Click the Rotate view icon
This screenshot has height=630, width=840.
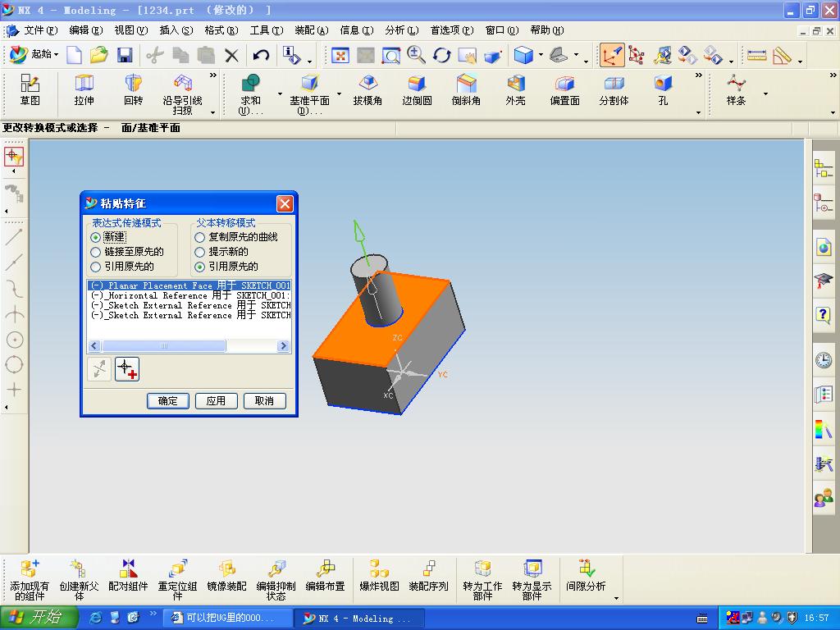(441, 55)
